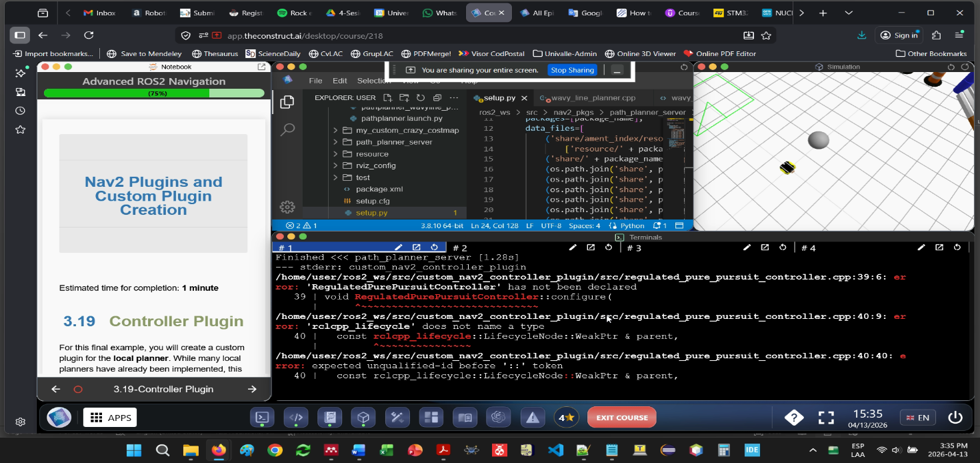Expand the my_custom_crazy_costmap folder
980x463 pixels.
407,131
